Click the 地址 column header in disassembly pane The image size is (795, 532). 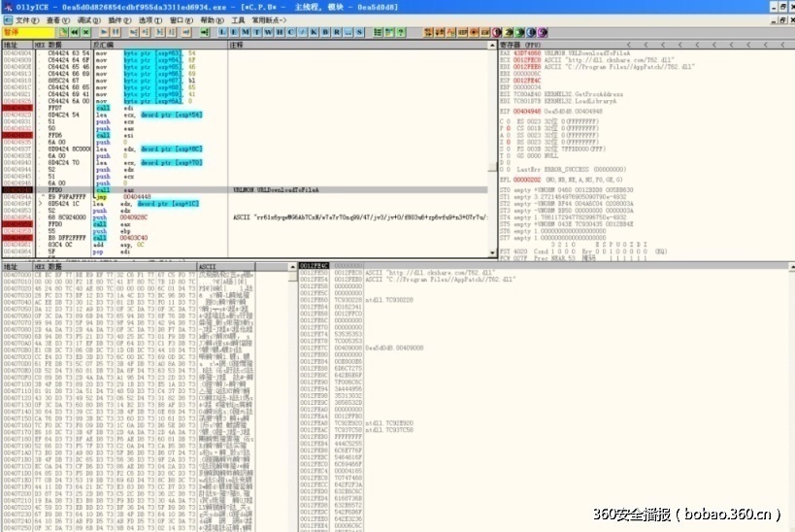(17, 45)
